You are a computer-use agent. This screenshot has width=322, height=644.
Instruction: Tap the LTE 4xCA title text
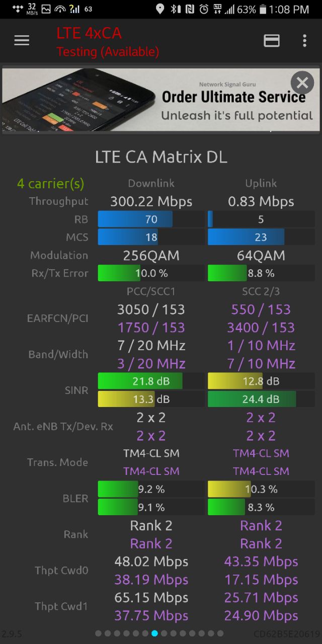tap(89, 33)
